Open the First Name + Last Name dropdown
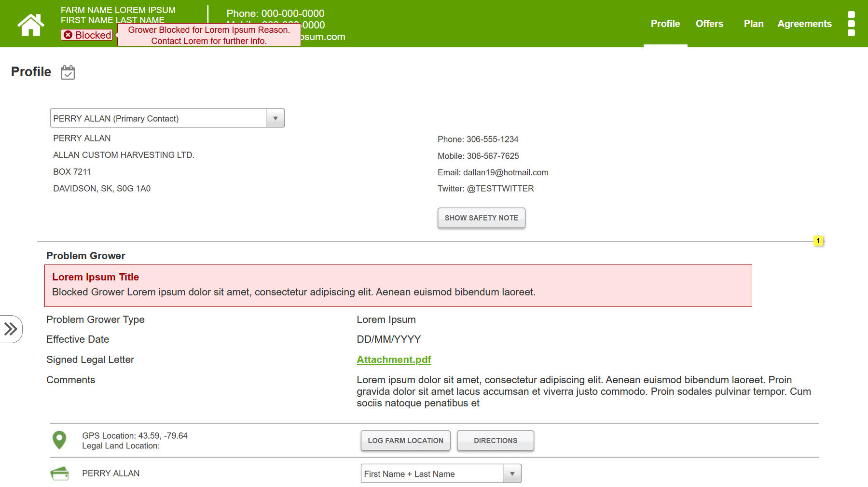The image size is (868, 487). pos(441,474)
